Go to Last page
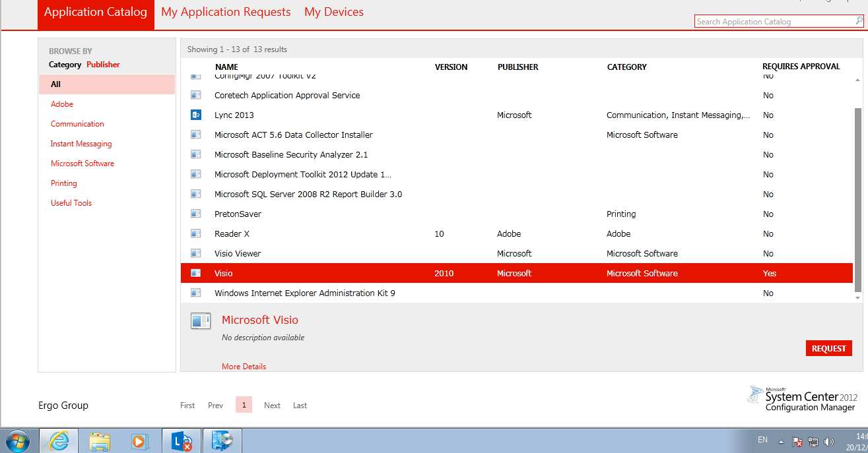This screenshot has height=453, width=868. tap(300, 406)
